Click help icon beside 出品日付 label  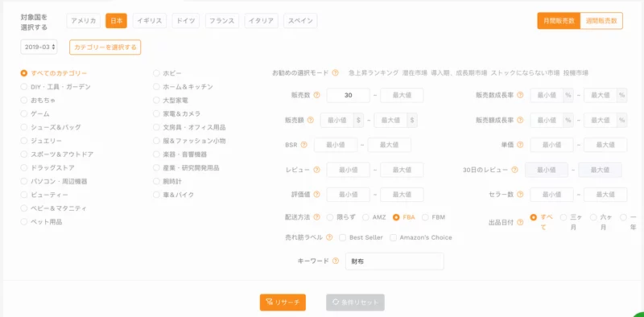click(520, 222)
